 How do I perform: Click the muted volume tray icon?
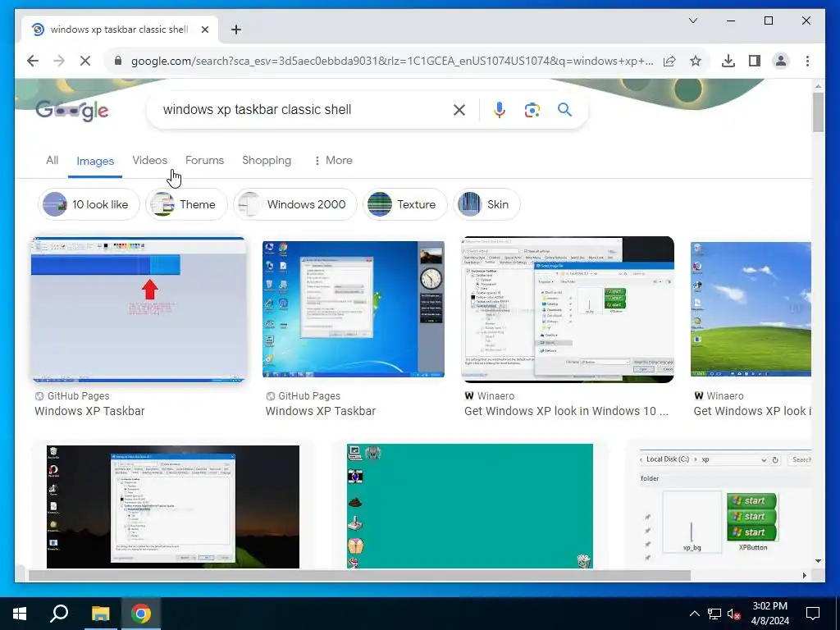[734, 614]
